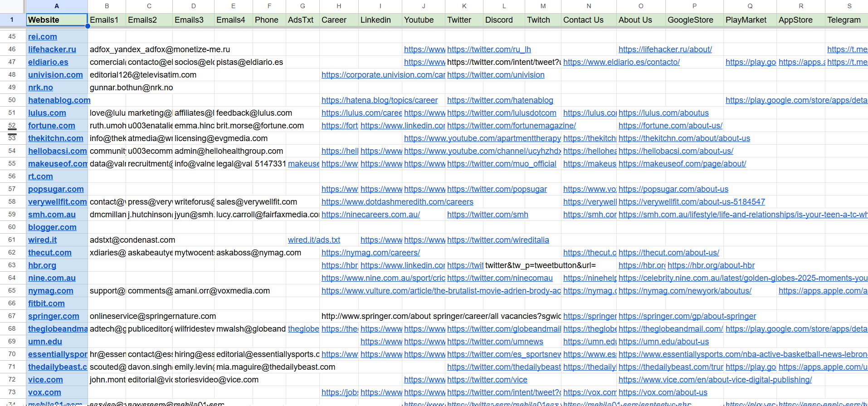Click the Website header cell

point(57,20)
